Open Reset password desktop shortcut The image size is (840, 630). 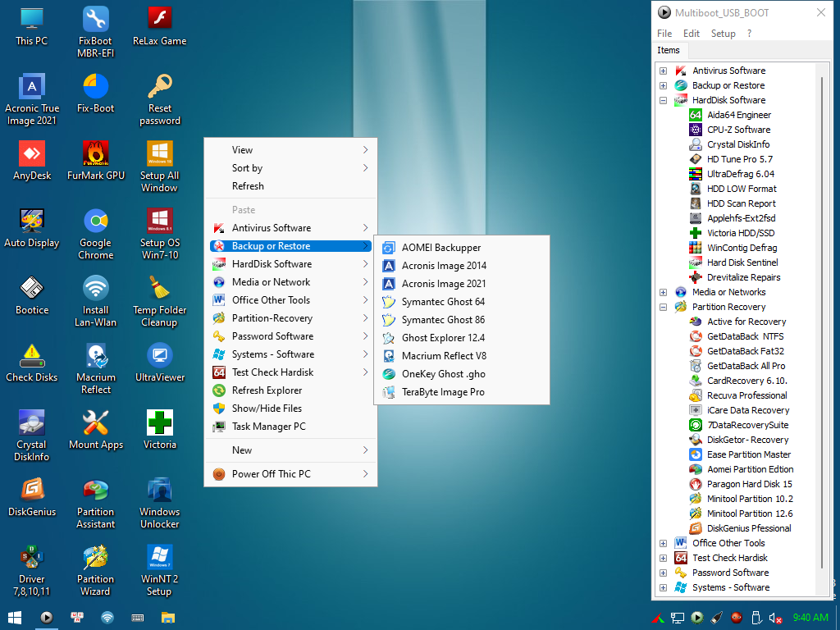click(x=159, y=87)
